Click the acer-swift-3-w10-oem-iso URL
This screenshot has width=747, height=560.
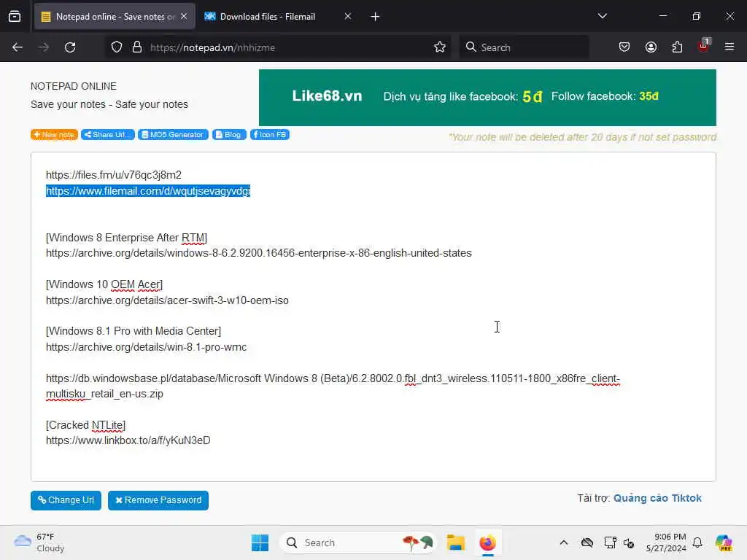pyautogui.click(x=167, y=300)
